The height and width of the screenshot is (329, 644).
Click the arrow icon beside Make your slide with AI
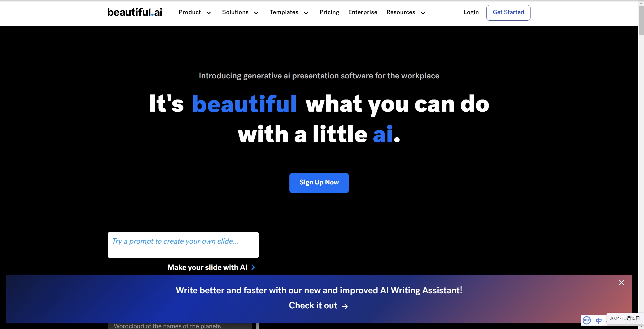coord(253,267)
